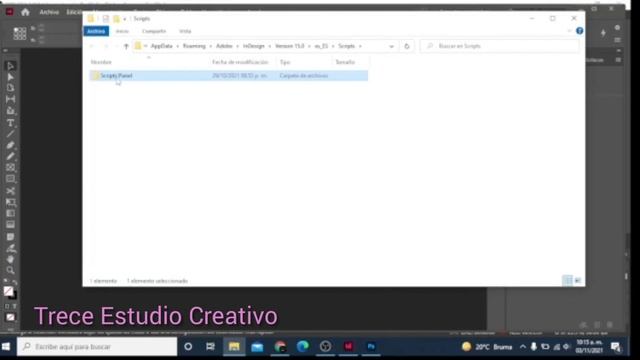Select the Type tool

click(x=10, y=123)
